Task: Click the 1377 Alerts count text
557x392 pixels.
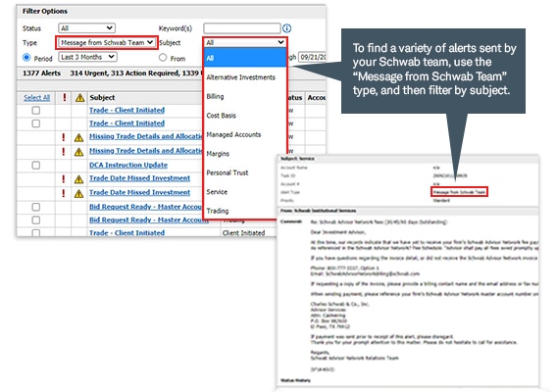Action: click(41, 73)
